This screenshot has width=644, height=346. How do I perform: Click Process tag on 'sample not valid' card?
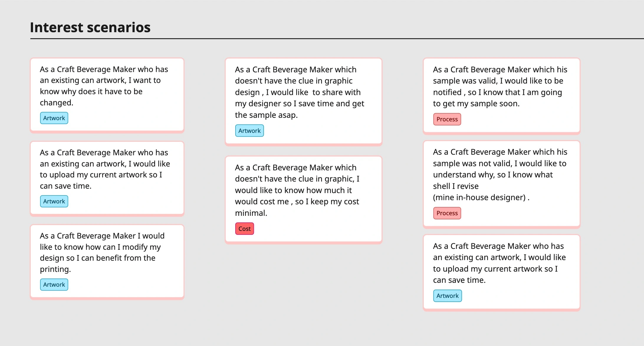(x=447, y=213)
